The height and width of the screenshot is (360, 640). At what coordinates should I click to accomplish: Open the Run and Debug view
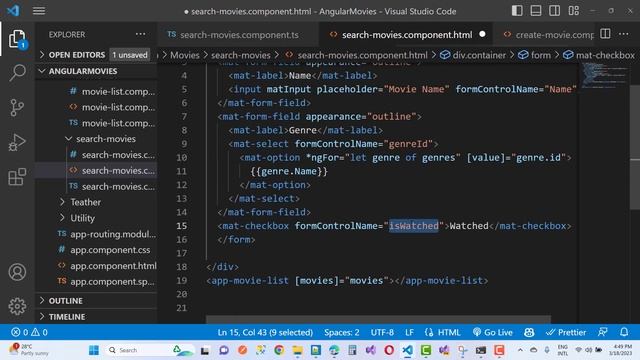[17, 142]
